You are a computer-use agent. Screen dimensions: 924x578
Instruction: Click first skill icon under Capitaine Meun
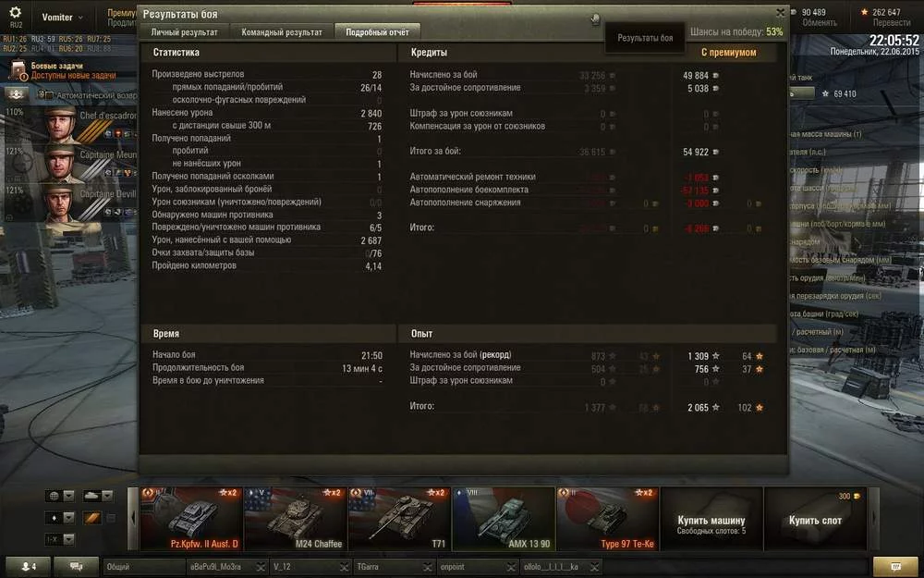tap(108, 173)
